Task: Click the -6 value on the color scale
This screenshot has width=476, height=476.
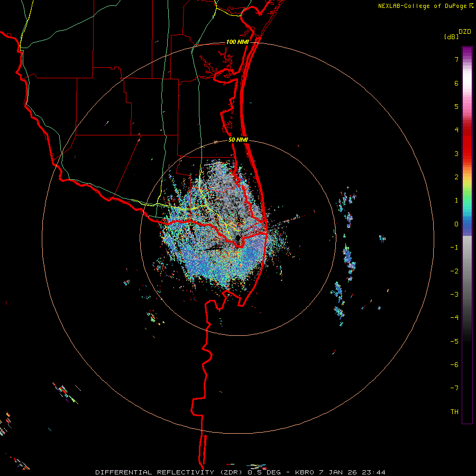Action: pos(454,365)
